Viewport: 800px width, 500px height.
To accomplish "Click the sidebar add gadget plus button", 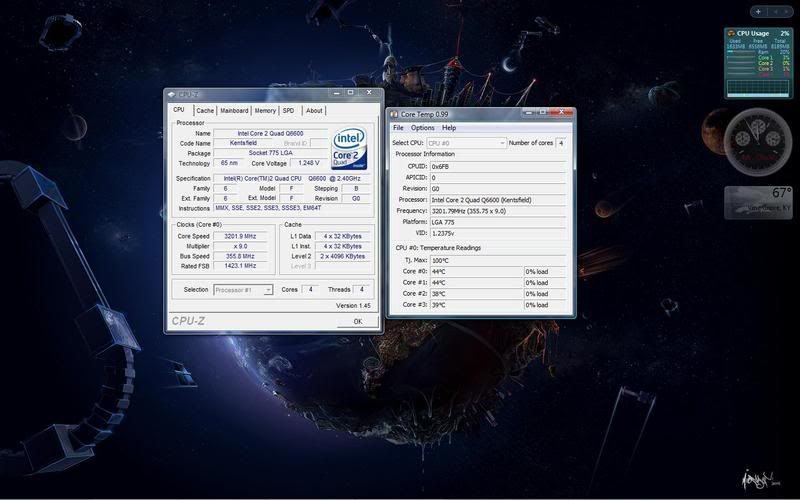I will click(x=758, y=11).
